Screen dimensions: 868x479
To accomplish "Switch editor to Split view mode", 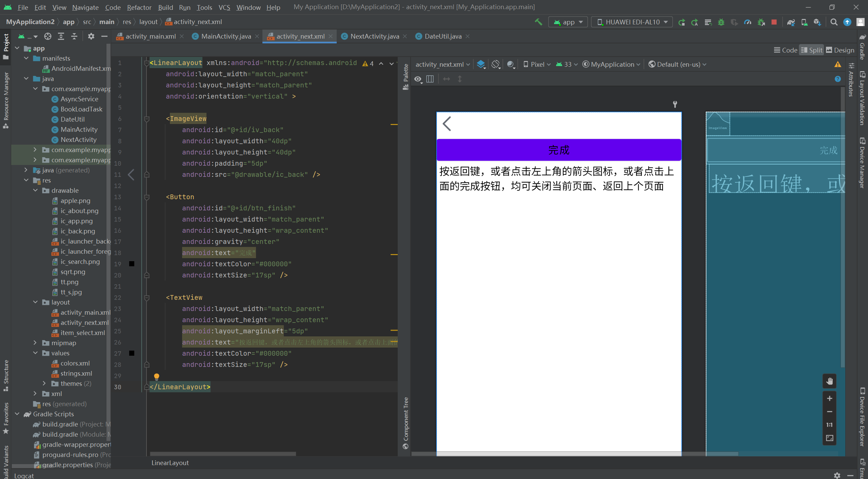I will (811, 50).
